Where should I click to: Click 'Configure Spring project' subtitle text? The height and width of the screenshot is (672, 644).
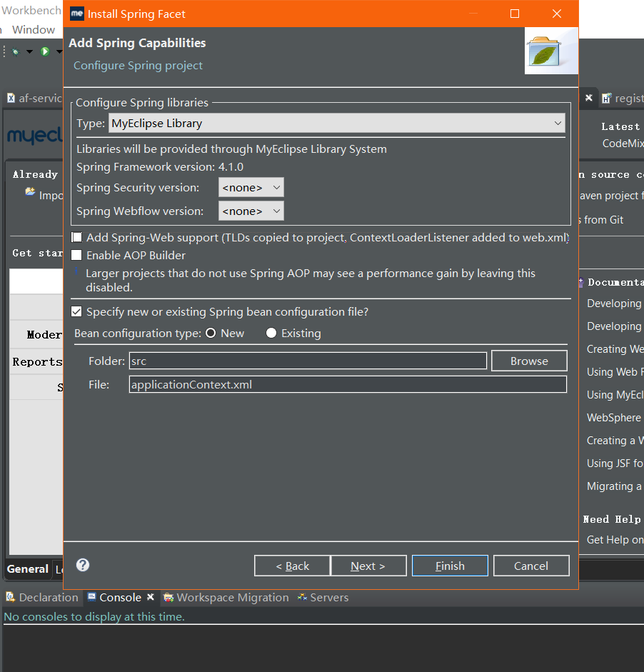click(138, 65)
